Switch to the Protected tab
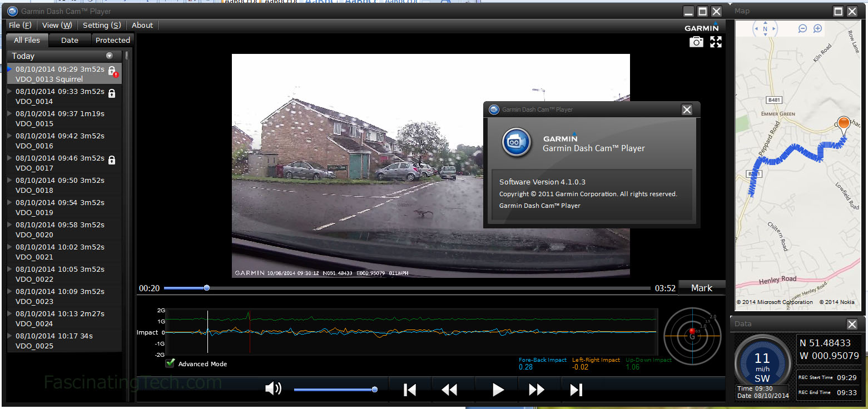Viewport: 868px width, 409px height. point(112,40)
